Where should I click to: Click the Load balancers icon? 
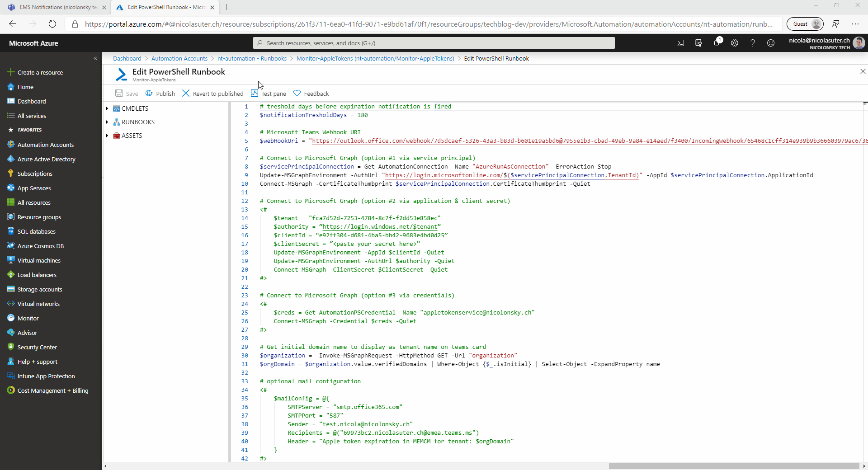(11, 275)
